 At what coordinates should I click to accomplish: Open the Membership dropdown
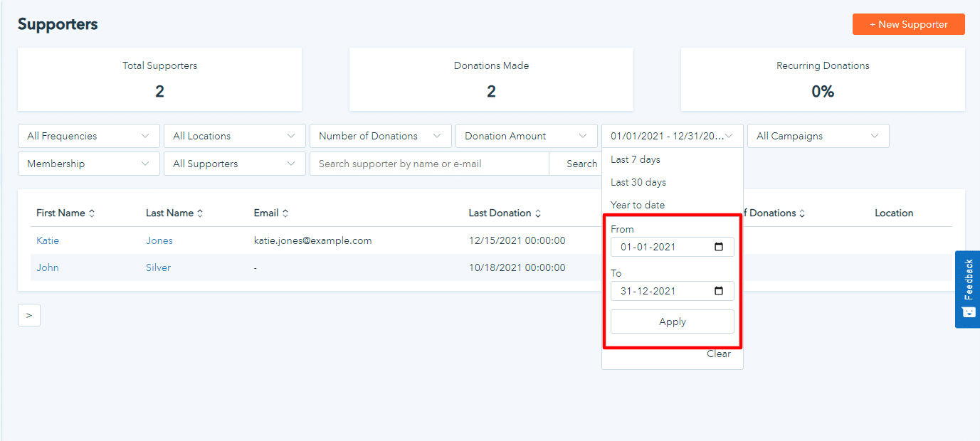click(88, 163)
